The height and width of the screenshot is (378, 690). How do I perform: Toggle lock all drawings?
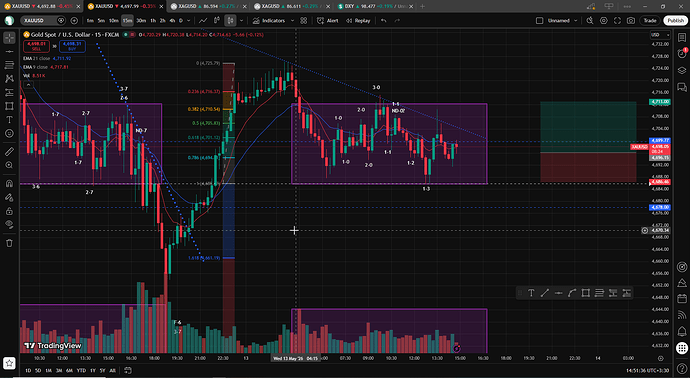coord(9,211)
